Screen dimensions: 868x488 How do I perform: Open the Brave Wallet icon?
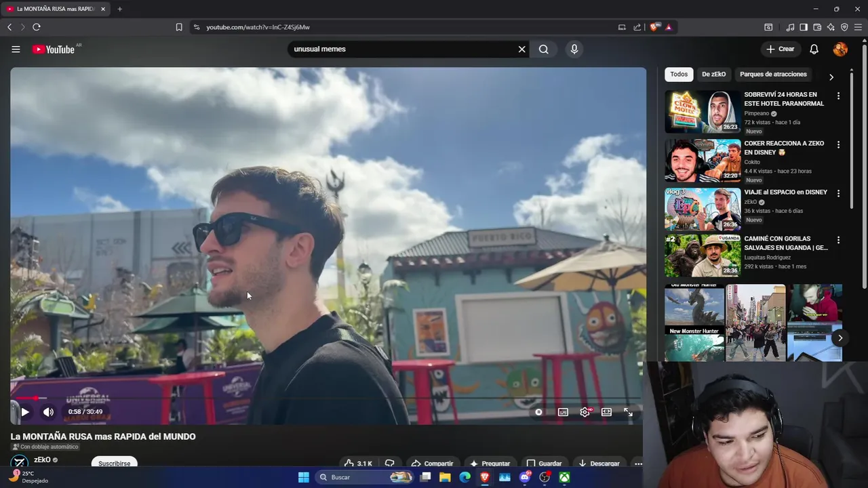pyautogui.click(x=817, y=27)
